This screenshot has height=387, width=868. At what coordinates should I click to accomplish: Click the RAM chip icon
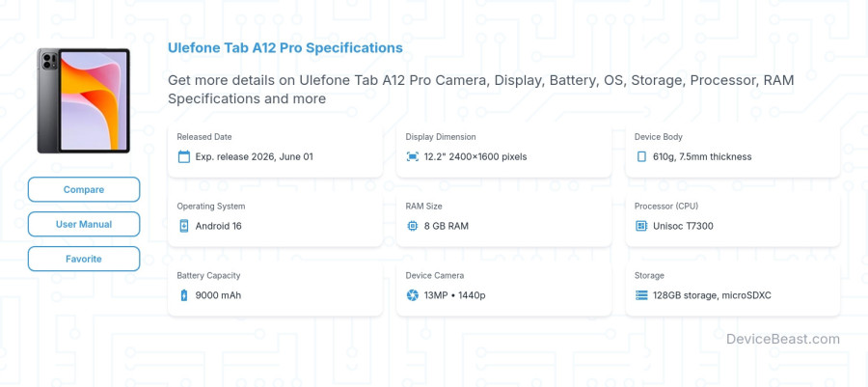coord(413,226)
